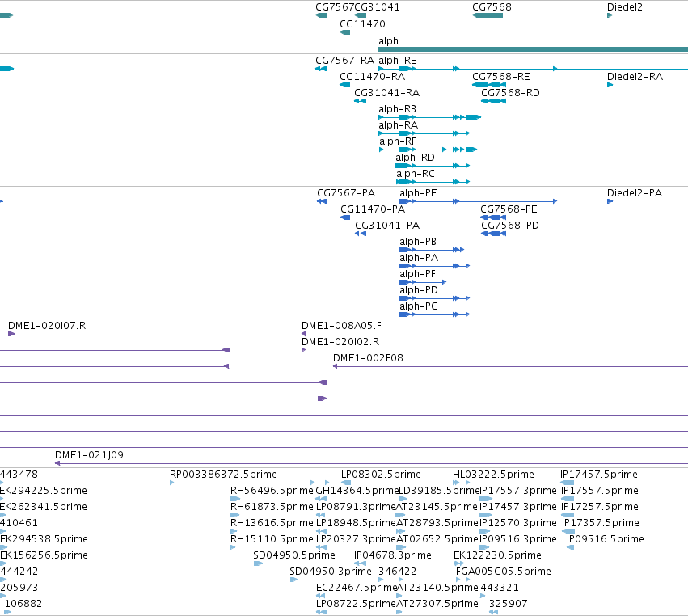Select EST EC22467.5prime
This screenshot has height=616, width=688.
coord(321,596)
